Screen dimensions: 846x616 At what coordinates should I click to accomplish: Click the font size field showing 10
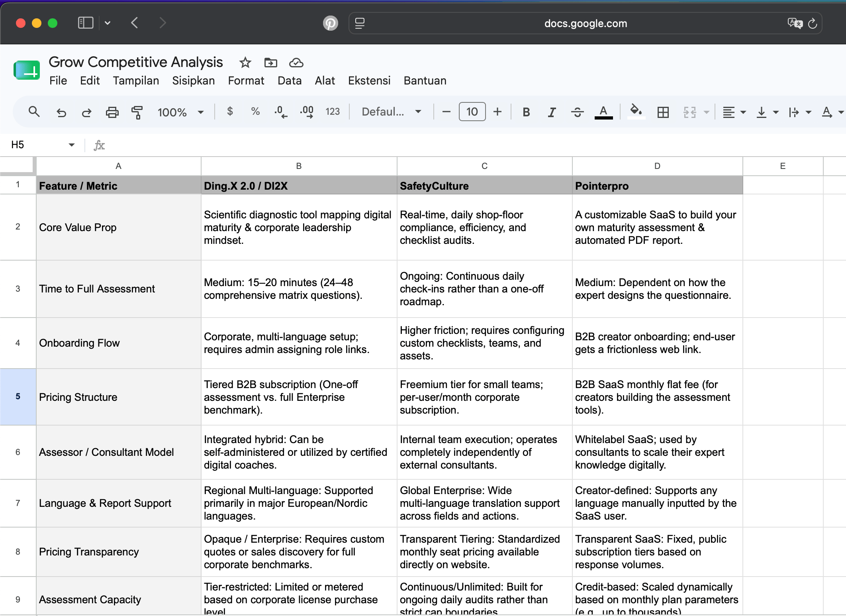(x=472, y=112)
